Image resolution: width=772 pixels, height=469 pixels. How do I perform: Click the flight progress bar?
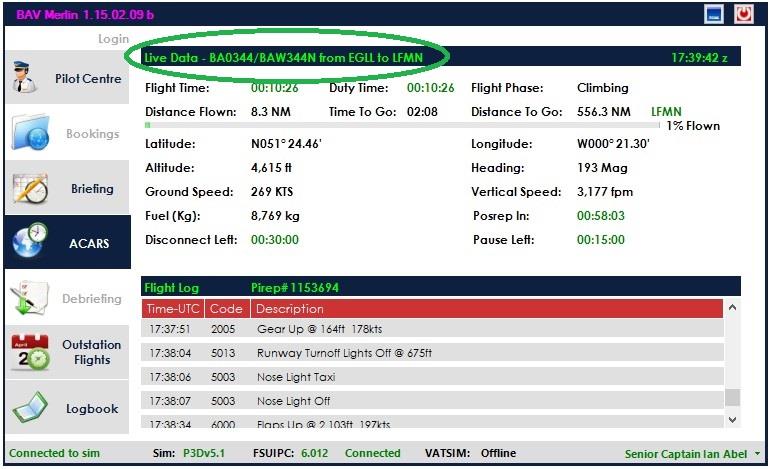point(402,125)
